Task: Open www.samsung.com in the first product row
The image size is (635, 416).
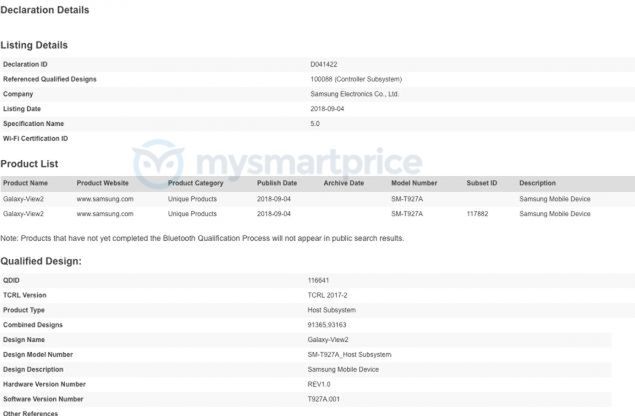Action: [x=105, y=199]
